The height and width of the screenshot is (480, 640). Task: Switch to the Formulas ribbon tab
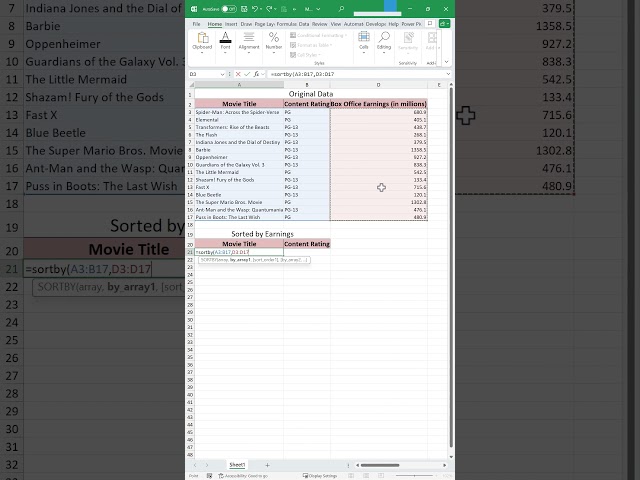287,24
